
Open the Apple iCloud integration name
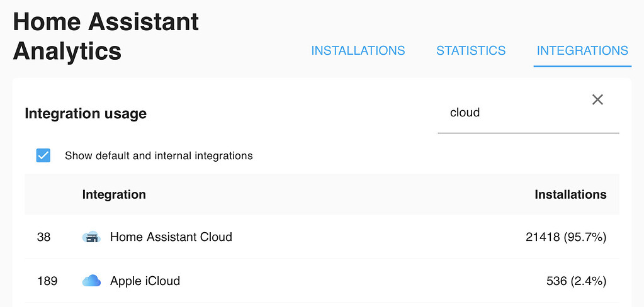click(x=145, y=281)
